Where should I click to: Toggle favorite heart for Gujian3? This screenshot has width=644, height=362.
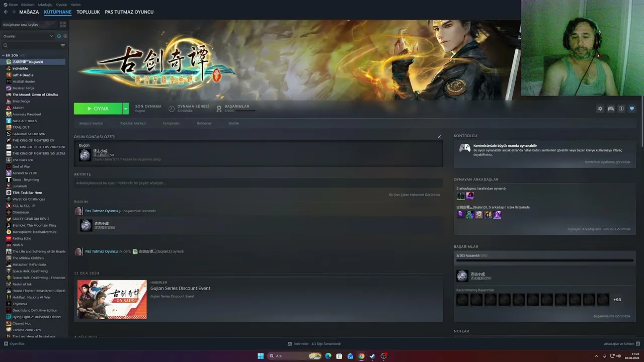(x=632, y=109)
